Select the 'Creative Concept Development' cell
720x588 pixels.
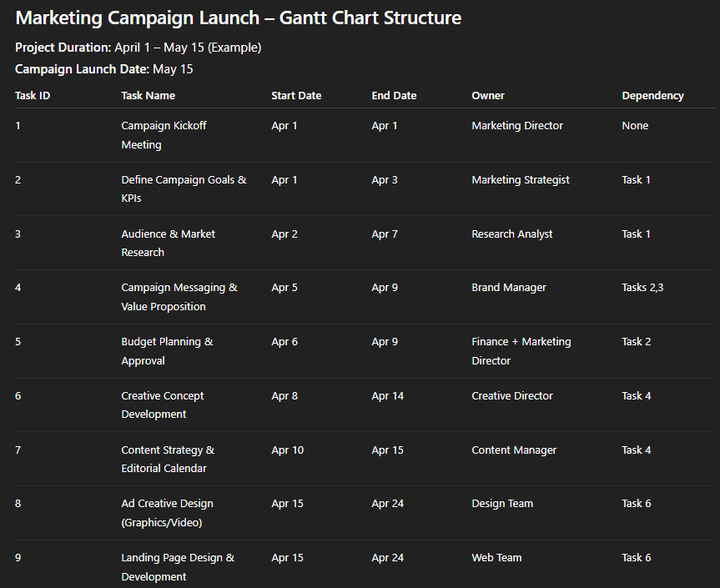tap(163, 405)
